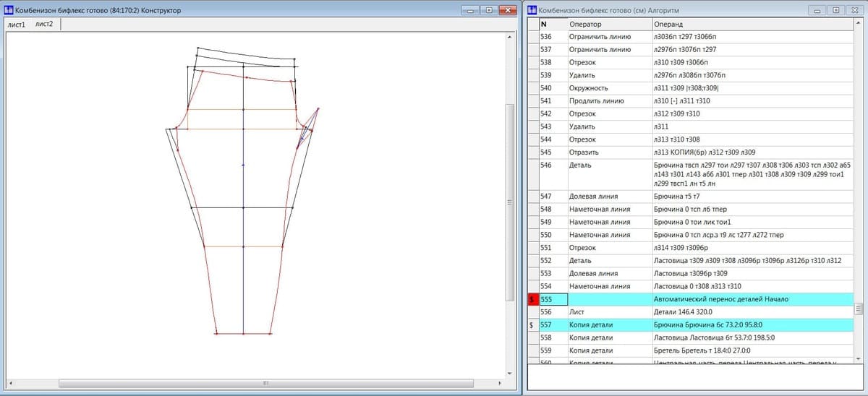The height and width of the screenshot is (396, 868).
Task: Minimize the Конструктор window
Action: 471,10
